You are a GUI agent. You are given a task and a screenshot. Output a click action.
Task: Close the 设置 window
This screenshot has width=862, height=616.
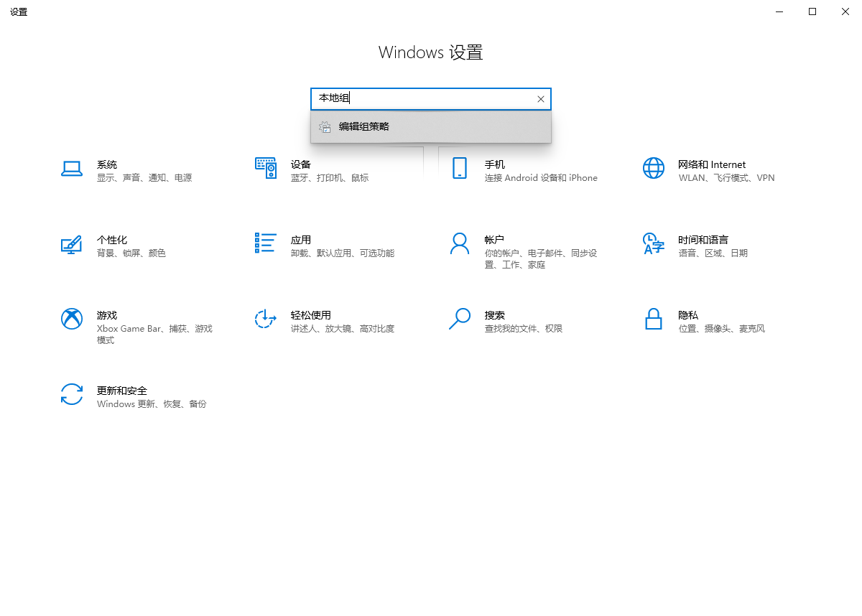tap(845, 11)
